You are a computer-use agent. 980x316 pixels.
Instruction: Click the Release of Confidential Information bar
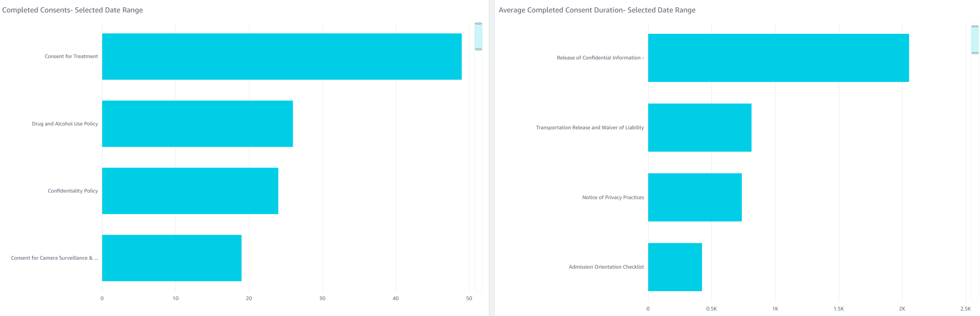(x=778, y=58)
